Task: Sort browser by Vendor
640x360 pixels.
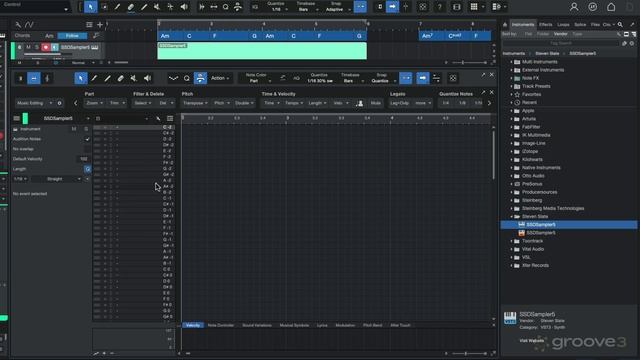Action: [x=560, y=34]
